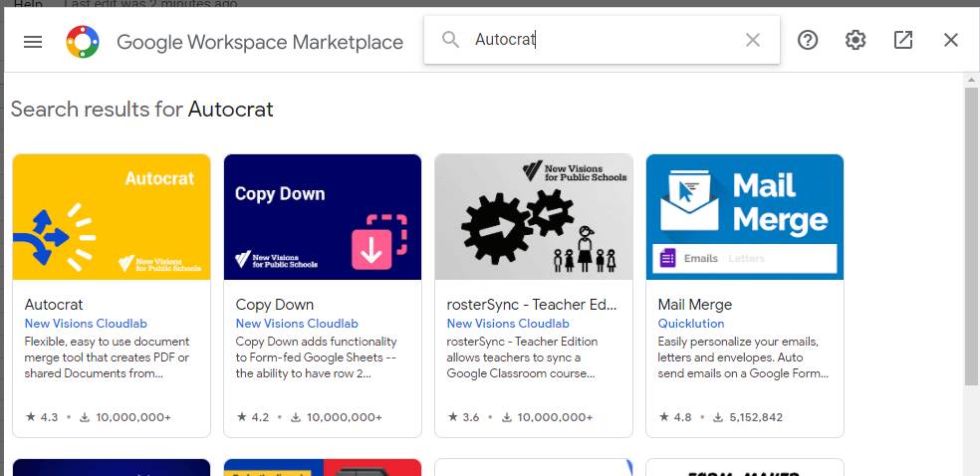This screenshot has height=476, width=980.
Task: Click Copy Down's description text
Action: click(317, 357)
